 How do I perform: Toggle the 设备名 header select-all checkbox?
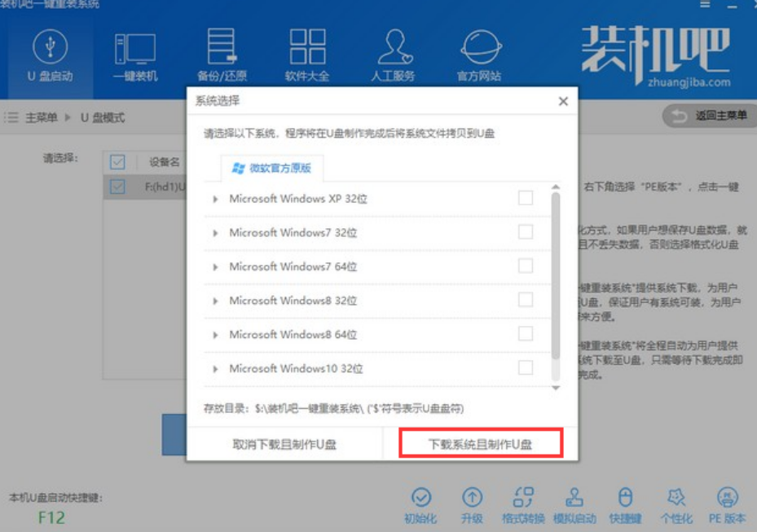click(x=117, y=162)
